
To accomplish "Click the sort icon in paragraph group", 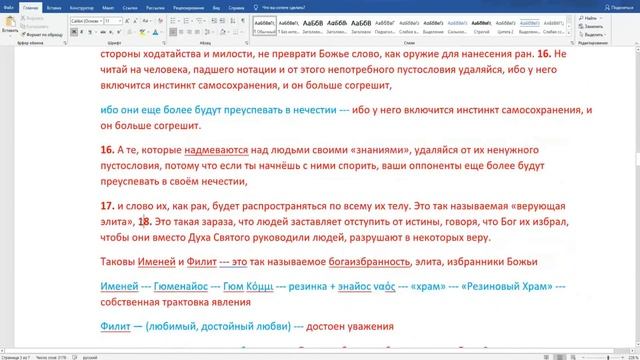I will (233, 21).
